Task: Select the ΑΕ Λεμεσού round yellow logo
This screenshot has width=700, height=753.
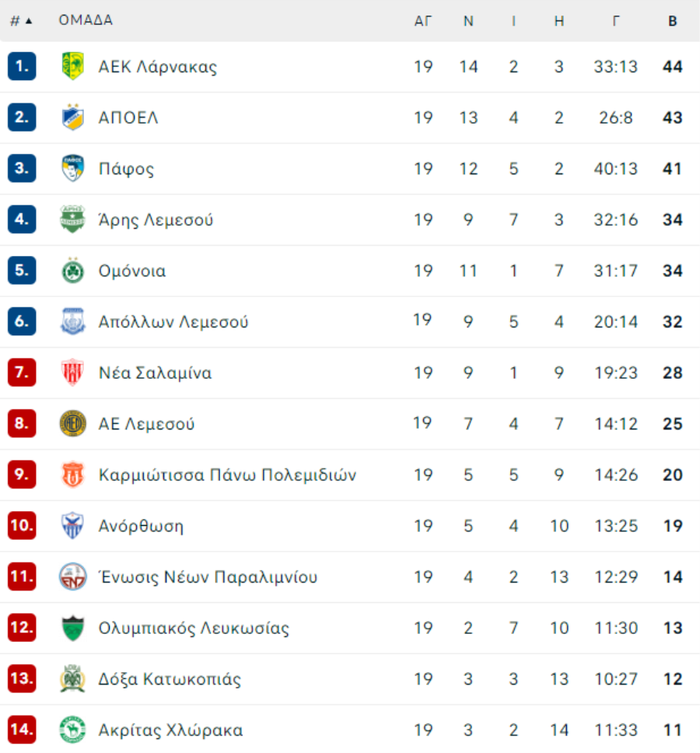Action: click(x=73, y=423)
